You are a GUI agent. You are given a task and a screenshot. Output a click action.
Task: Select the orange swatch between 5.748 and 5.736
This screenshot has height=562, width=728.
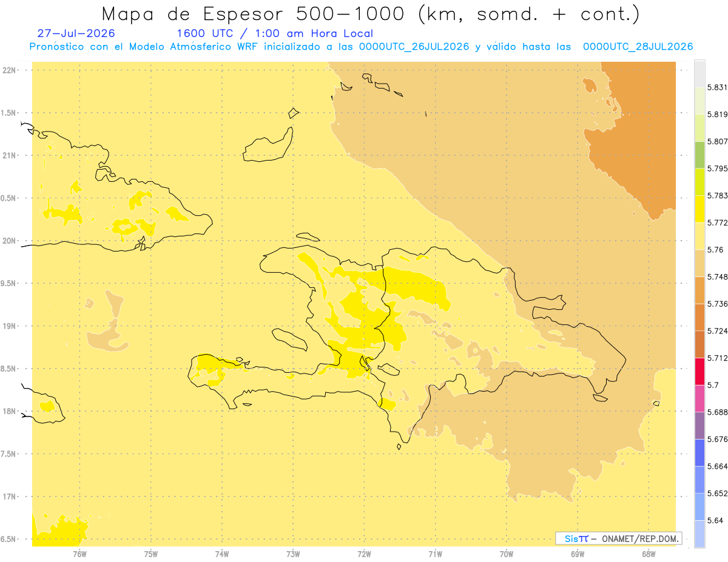[x=699, y=290]
